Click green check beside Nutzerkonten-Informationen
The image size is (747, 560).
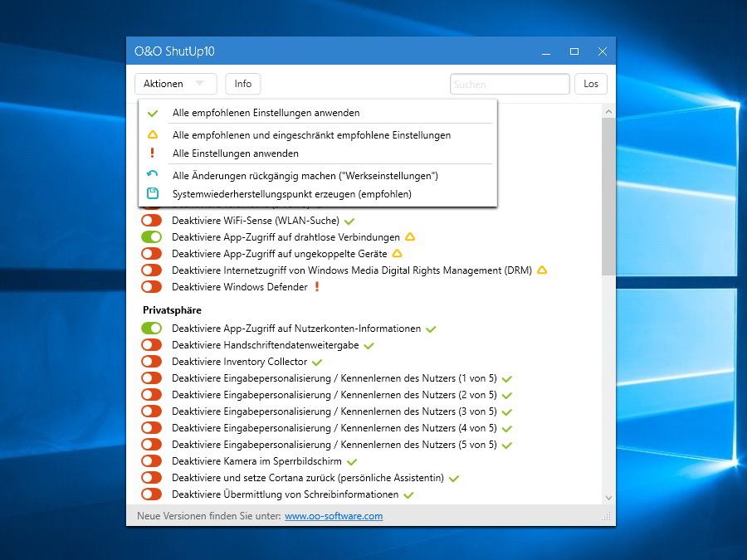431,329
